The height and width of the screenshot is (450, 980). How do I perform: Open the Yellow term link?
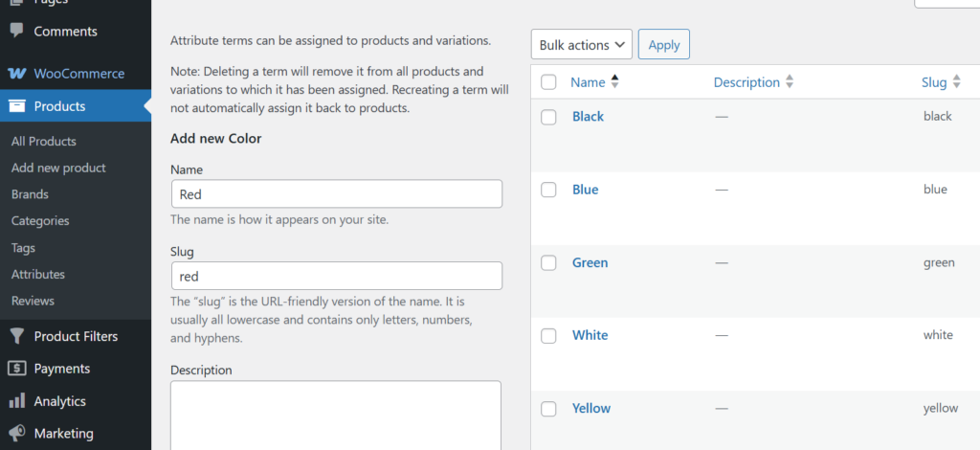(590, 408)
